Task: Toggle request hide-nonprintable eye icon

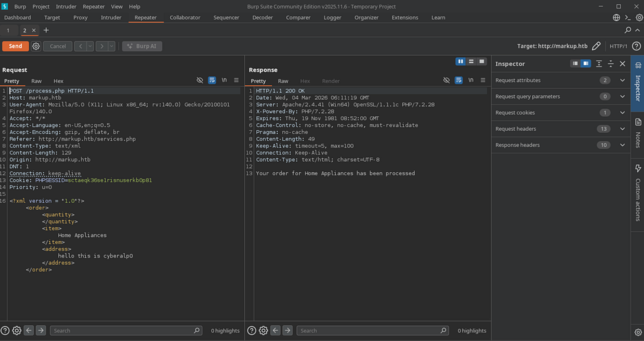Action: 200,80
